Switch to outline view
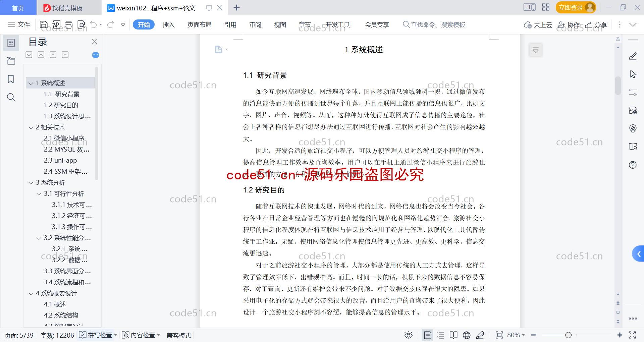 point(441,335)
